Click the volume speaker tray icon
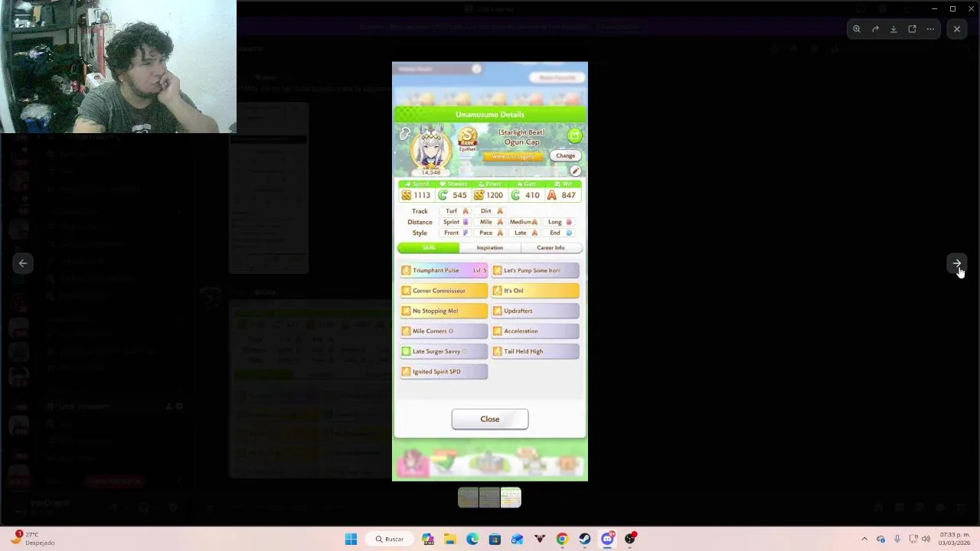 [x=926, y=540]
